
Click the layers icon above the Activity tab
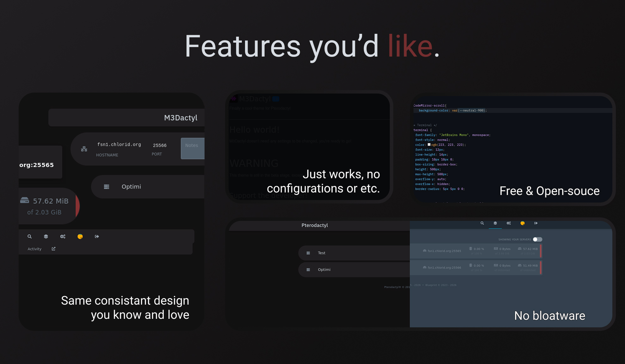click(46, 236)
